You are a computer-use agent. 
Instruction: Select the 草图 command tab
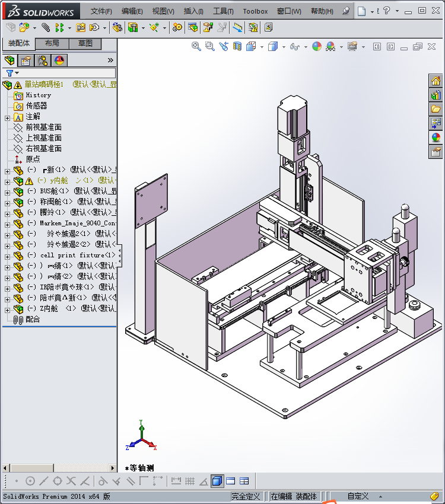pos(85,43)
